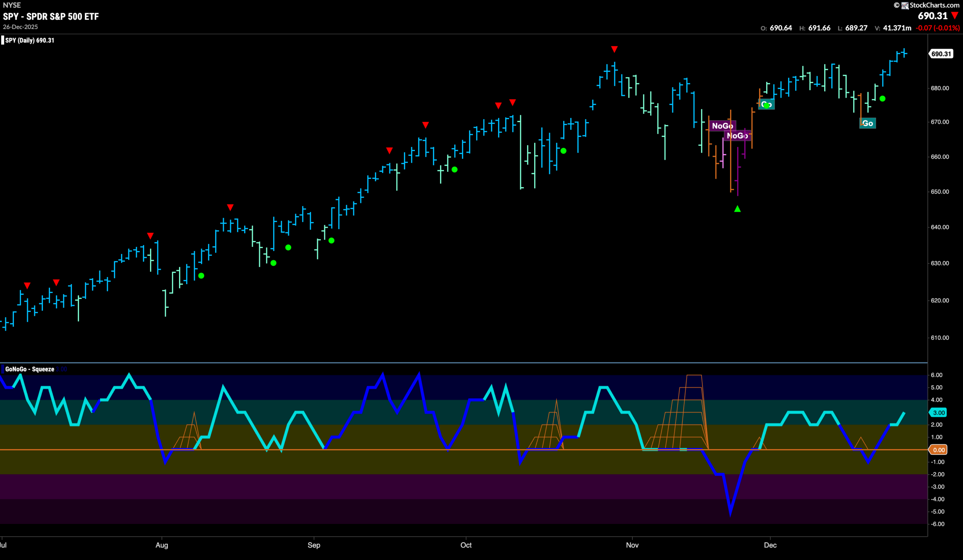Click the high value H: 691.66
Viewport: 963px width, 560px height.
815,28
